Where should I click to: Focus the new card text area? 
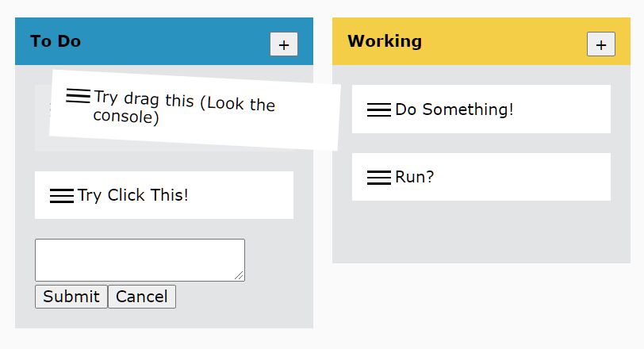pos(139,259)
